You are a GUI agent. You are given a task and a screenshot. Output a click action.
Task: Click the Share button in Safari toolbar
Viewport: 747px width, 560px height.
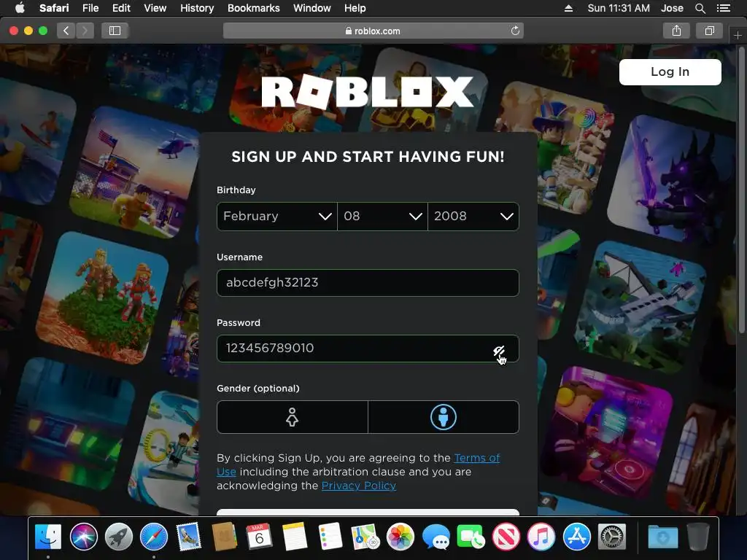pos(676,31)
